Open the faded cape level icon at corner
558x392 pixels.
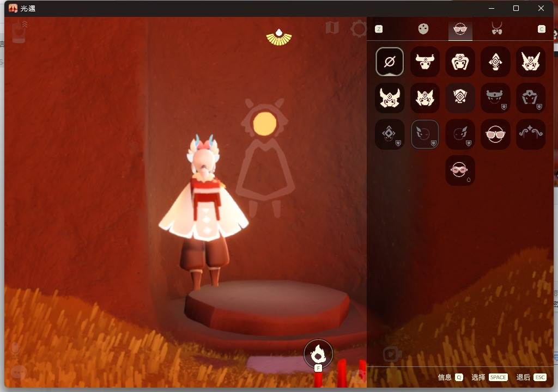pyautogui.click(x=19, y=32)
